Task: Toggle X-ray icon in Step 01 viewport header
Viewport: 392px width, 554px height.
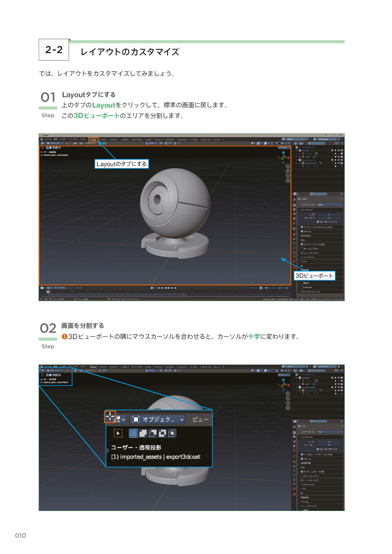Action: (x=272, y=143)
